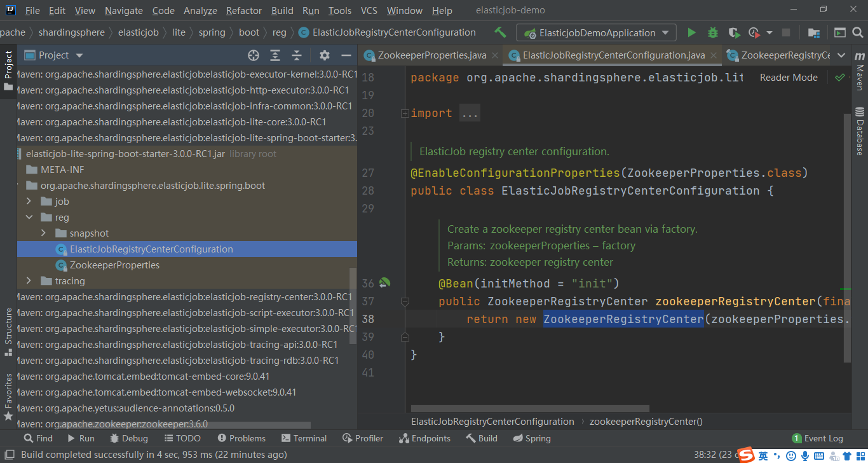
Task: Start debugging with the green bug icon
Action: 713,32
